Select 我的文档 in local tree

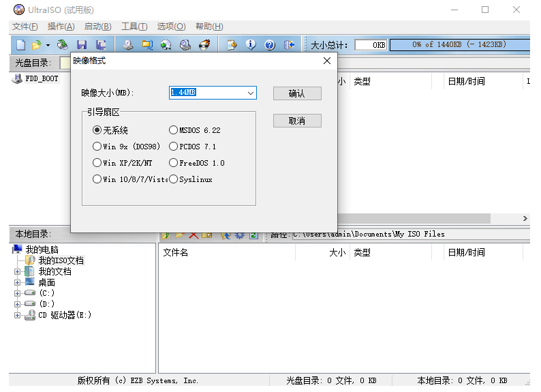point(55,271)
